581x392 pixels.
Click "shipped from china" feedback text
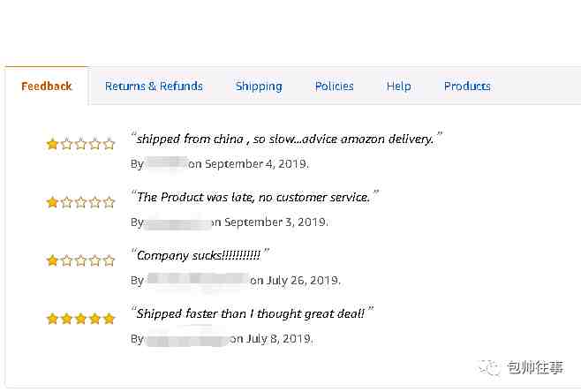click(285, 139)
